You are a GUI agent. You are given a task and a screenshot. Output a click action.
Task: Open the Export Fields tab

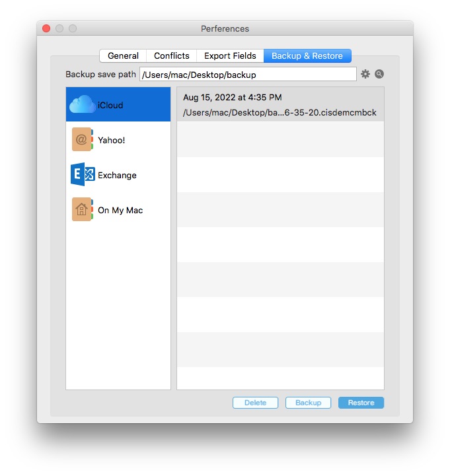pyautogui.click(x=230, y=56)
